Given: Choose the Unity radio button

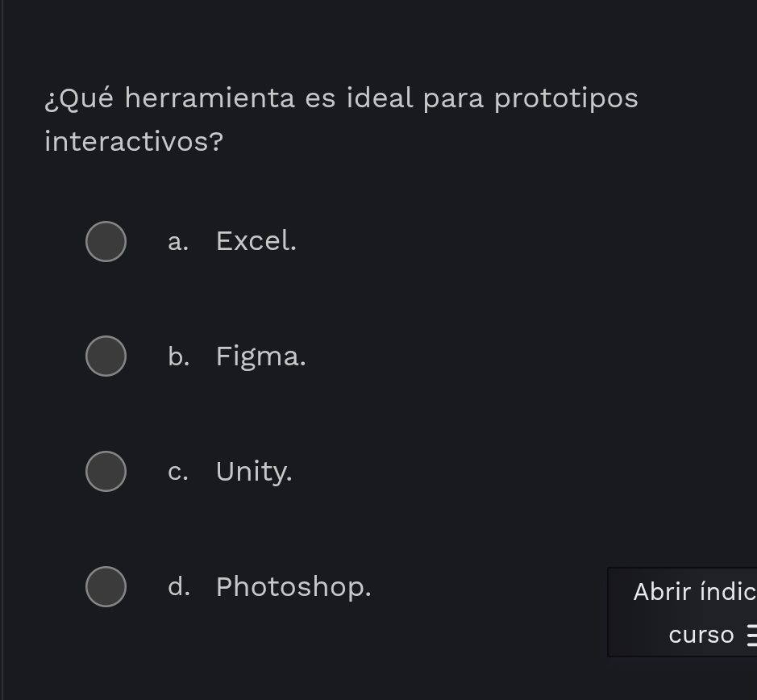Looking at the screenshot, I should point(106,471).
